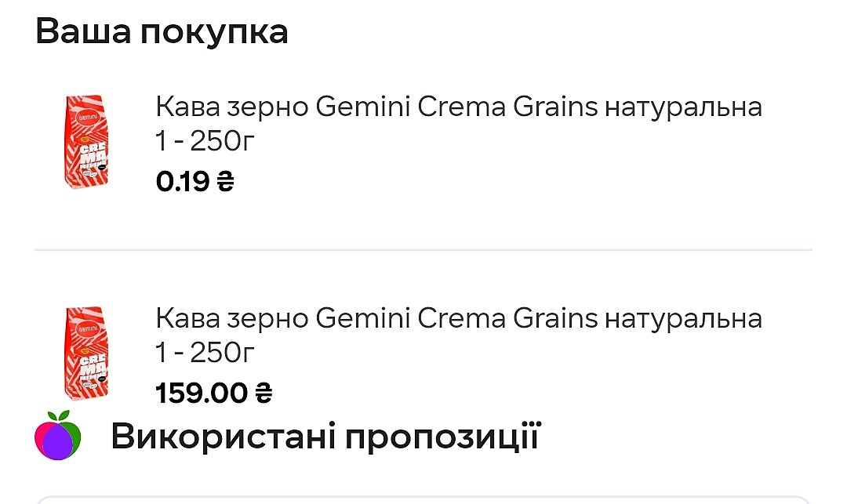The height and width of the screenshot is (504, 847).
Task: Click the second item's "1 - 250г" quantity text
Action: 205,353
